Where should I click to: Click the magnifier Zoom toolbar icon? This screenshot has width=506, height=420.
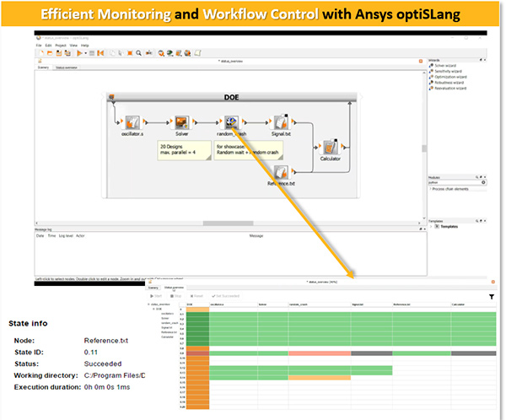click(139, 53)
